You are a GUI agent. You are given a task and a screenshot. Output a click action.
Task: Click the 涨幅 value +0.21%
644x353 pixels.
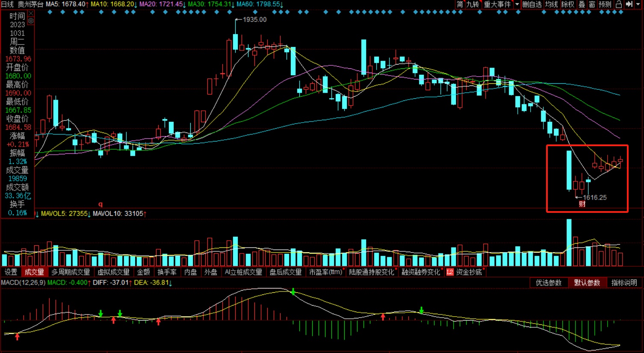(x=18, y=144)
